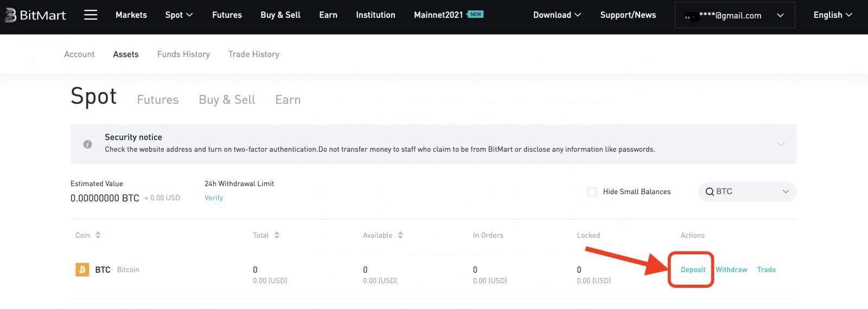Open the English language selector
The image size is (868, 309).
[832, 15]
